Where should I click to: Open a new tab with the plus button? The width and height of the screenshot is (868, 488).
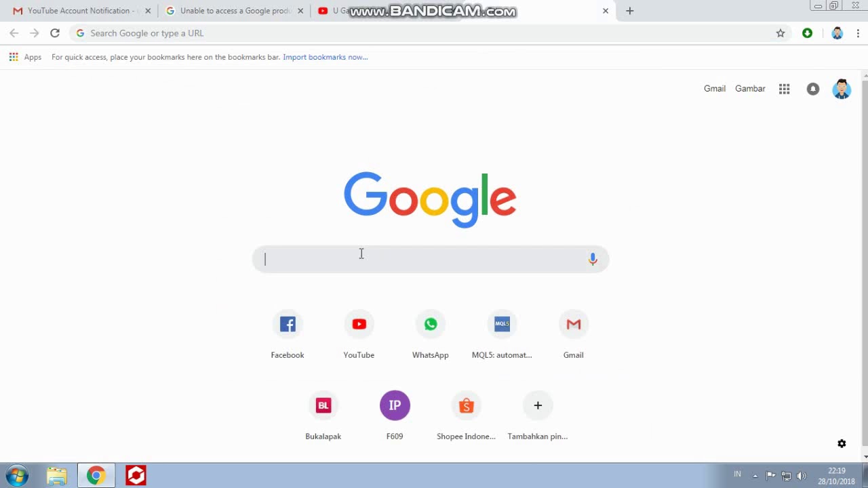click(x=629, y=11)
